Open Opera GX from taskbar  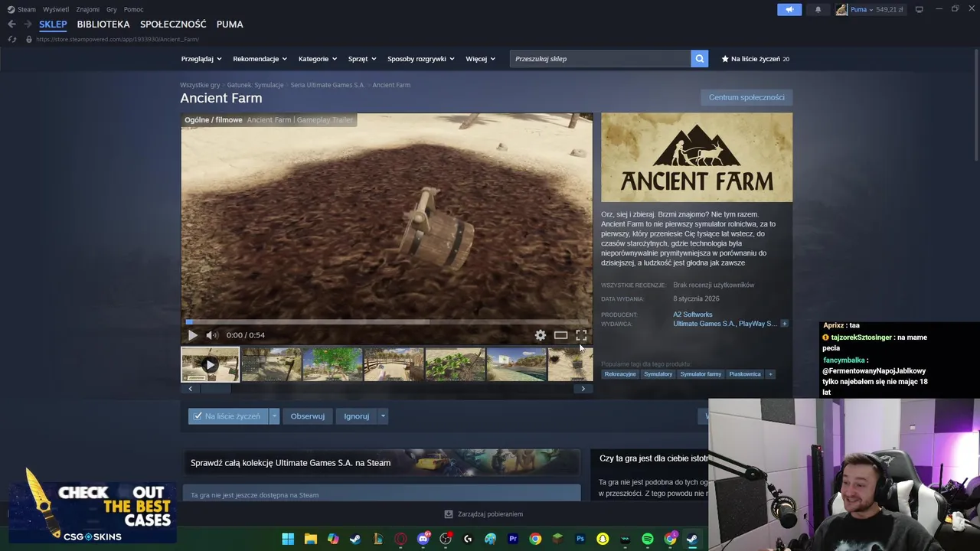(x=400, y=539)
